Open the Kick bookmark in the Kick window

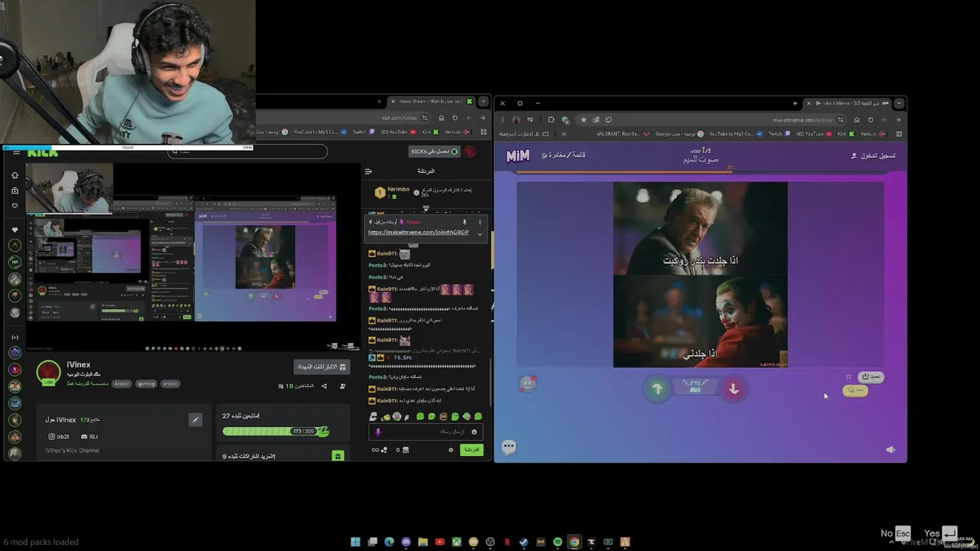click(430, 132)
